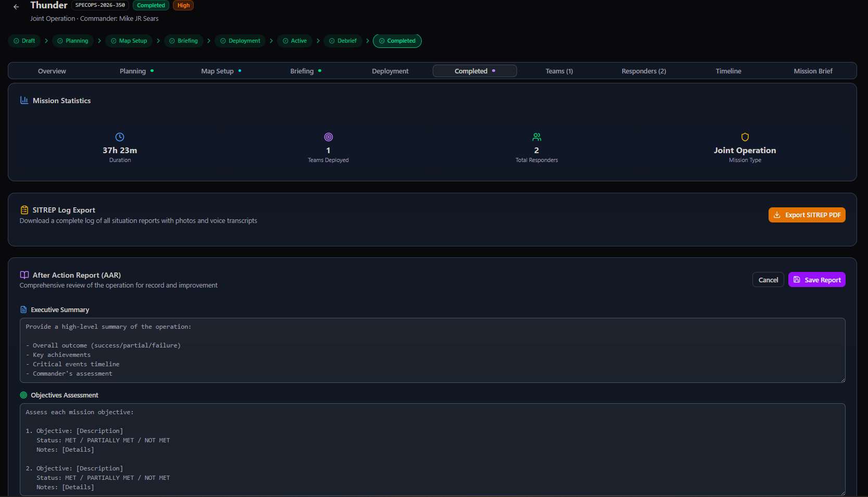Save the After Action Report
This screenshot has width=868, height=497.
817,280
